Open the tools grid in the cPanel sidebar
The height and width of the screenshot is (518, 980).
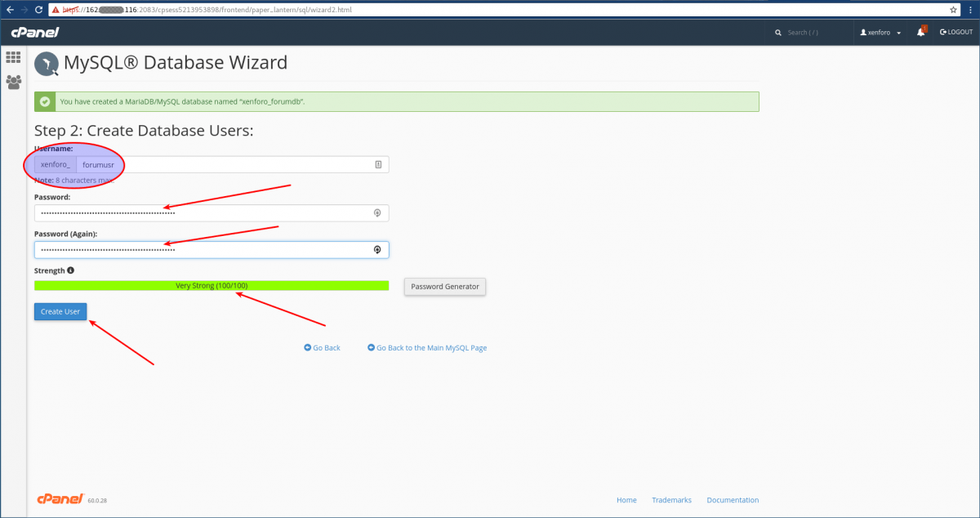13,57
